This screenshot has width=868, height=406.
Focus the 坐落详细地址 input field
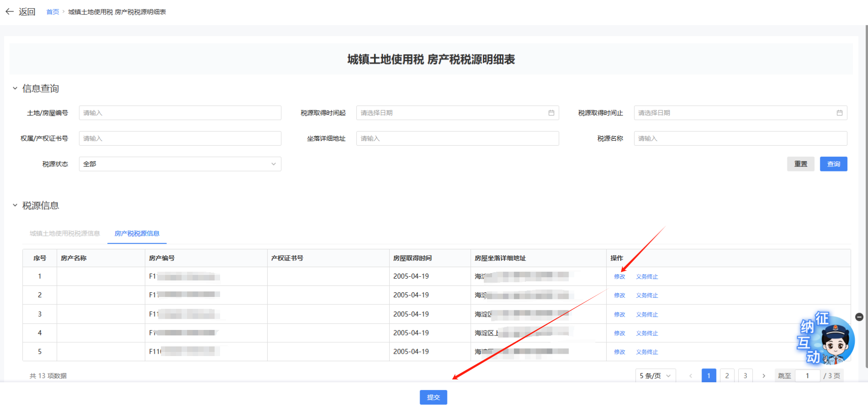[x=457, y=138]
